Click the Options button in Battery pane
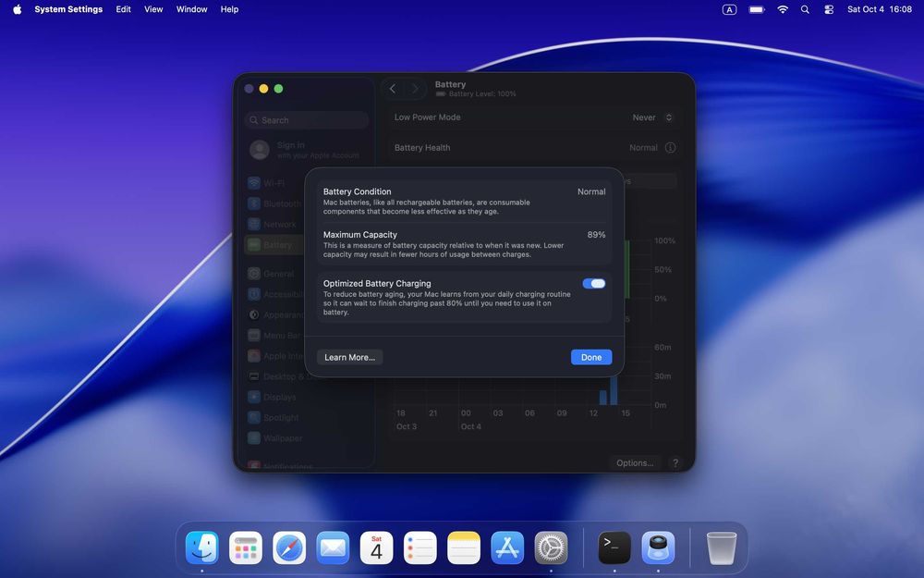 tap(635, 463)
